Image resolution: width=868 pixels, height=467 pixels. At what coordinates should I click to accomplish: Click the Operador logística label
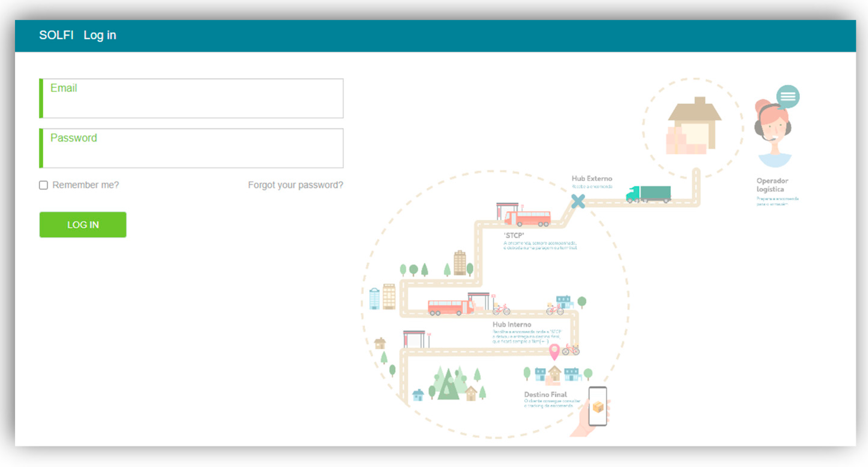(772, 185)
